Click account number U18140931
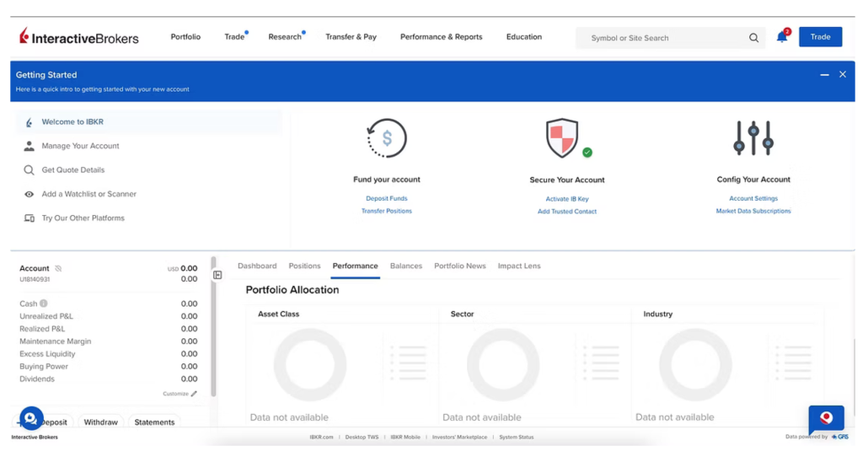Image resolution: width=868 pixels, height=457 pixels. pos(35,279)
